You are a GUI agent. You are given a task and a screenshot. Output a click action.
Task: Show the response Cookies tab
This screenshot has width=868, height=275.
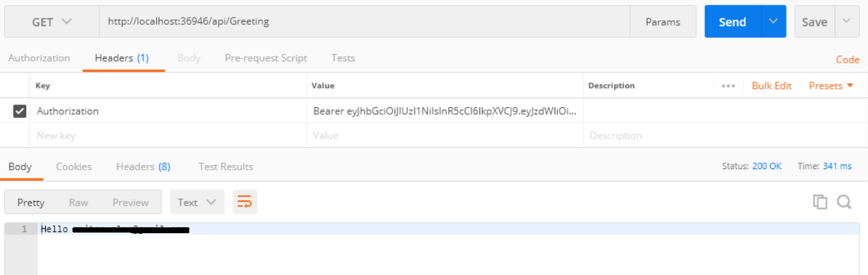click(x=74, y=167)
